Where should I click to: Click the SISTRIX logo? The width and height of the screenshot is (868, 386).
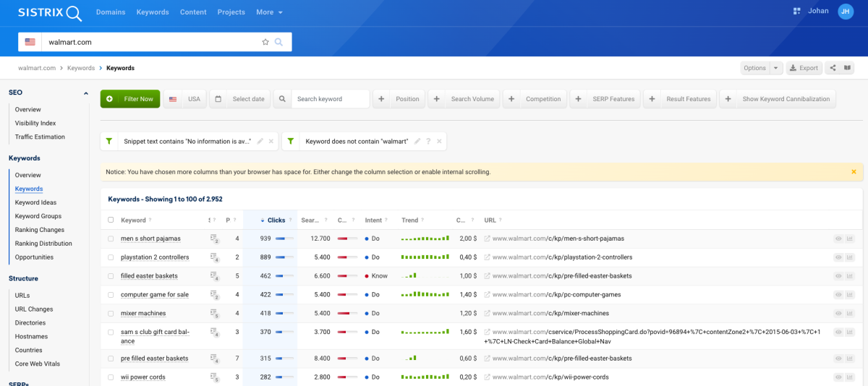(x=50, y=12)
